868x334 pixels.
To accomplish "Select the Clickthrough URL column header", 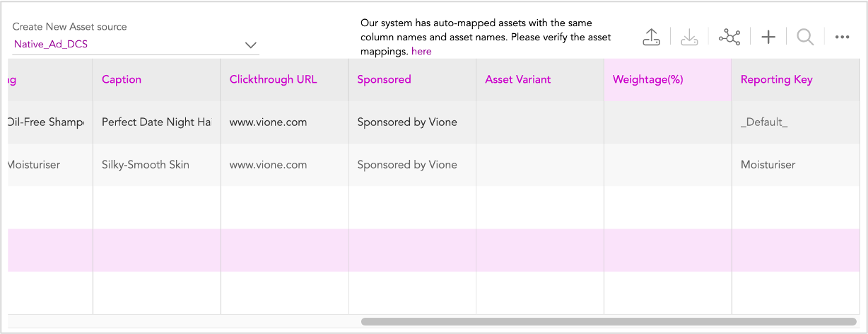I will tap(285, 79).
